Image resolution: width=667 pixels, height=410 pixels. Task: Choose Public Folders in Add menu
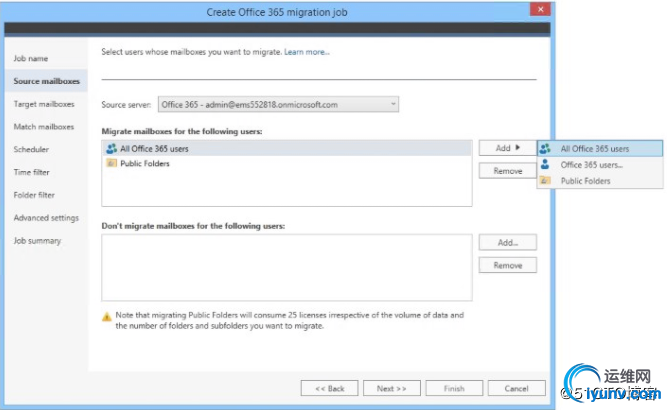pos(600,181)
